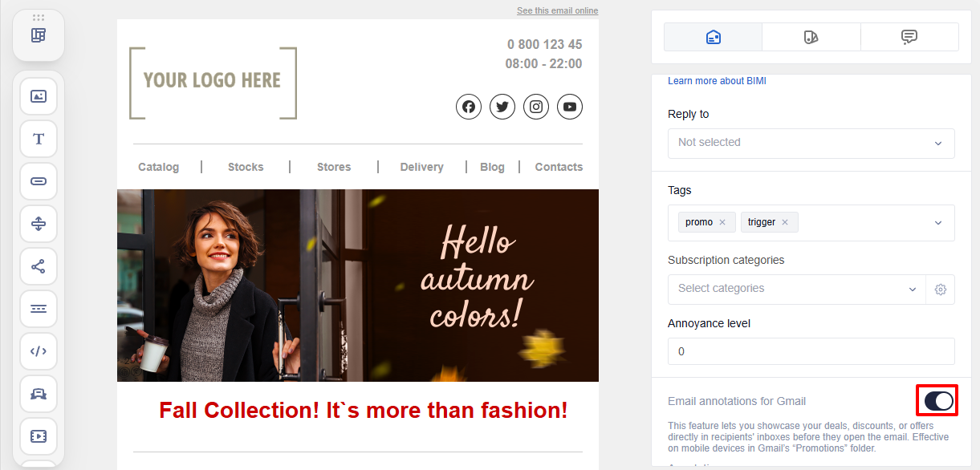Screen dimensions: 980x470
Task: Select the Menu block tool
Action: [38, 309]
